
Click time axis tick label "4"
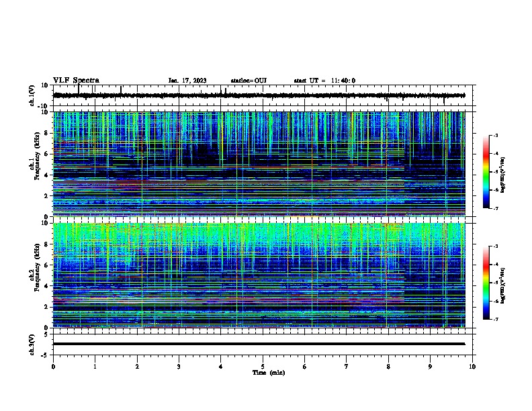coord(221,367)
